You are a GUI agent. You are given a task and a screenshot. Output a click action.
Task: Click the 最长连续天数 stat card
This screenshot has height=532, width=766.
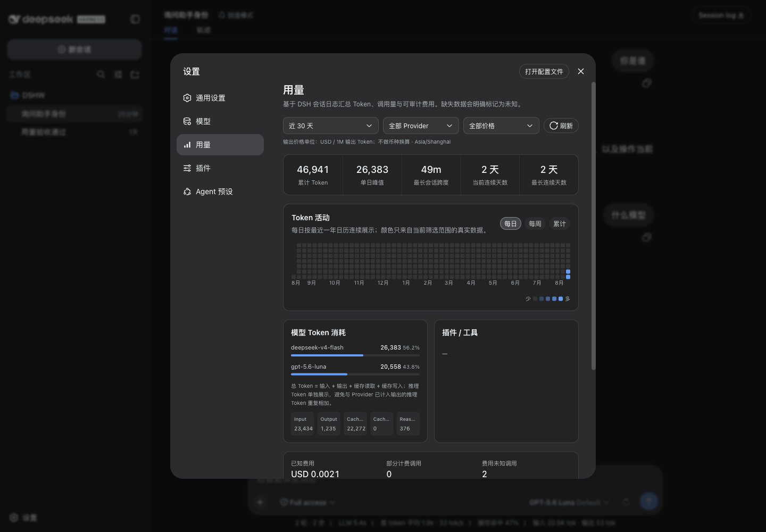[x=549, y=174]
